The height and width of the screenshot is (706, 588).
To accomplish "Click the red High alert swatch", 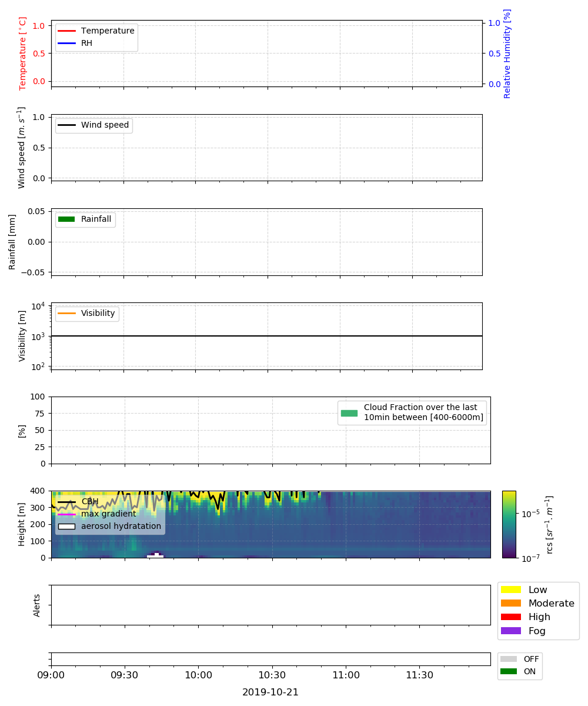I will pos(511,617).
